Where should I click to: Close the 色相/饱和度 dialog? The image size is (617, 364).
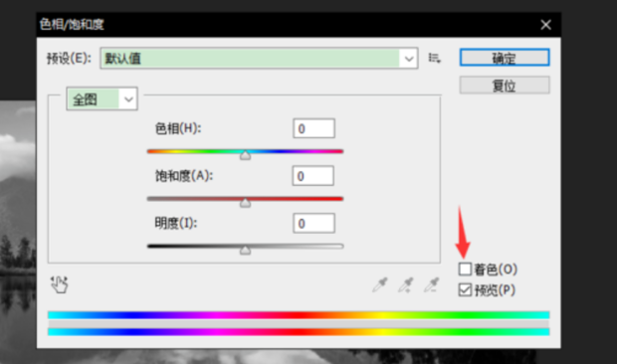coord(545,25)
